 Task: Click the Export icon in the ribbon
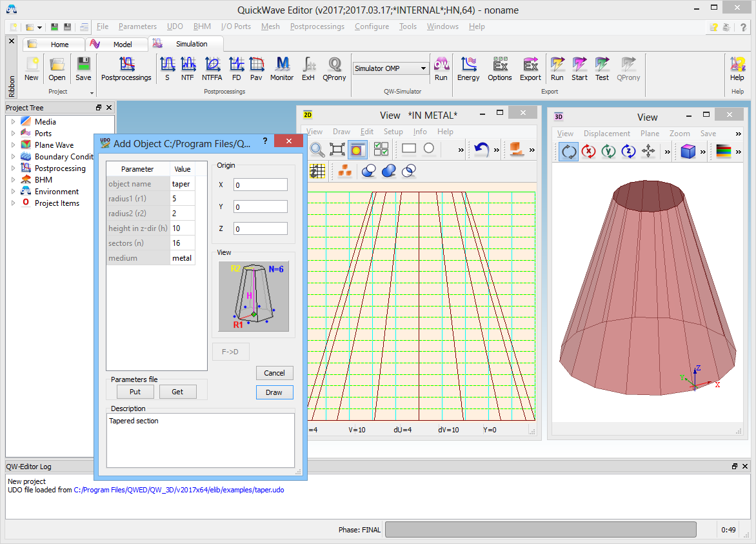(x=530, y=68)
